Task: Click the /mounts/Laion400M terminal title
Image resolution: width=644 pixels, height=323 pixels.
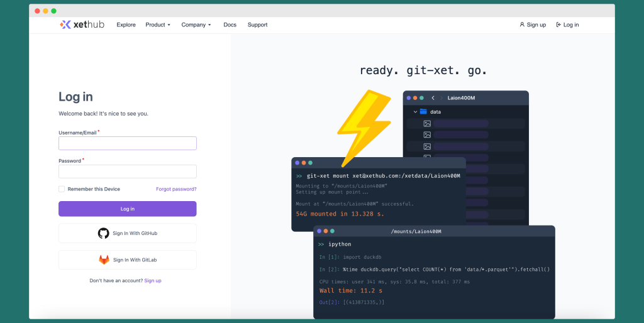Action: pyautogui.click(x=416, y=231)
